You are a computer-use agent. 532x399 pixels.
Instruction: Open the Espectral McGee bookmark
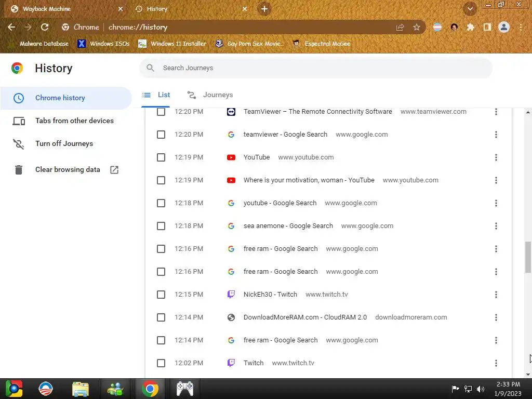[x=322, y=44]
